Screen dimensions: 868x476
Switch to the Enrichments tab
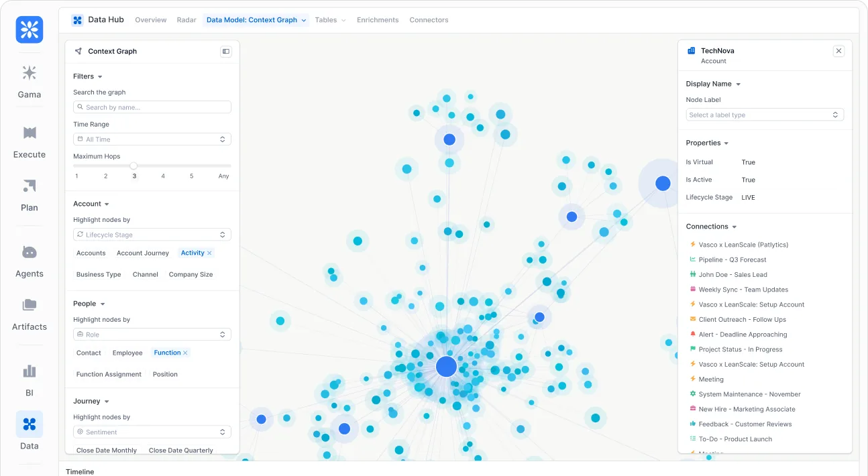tap(378, 20)
